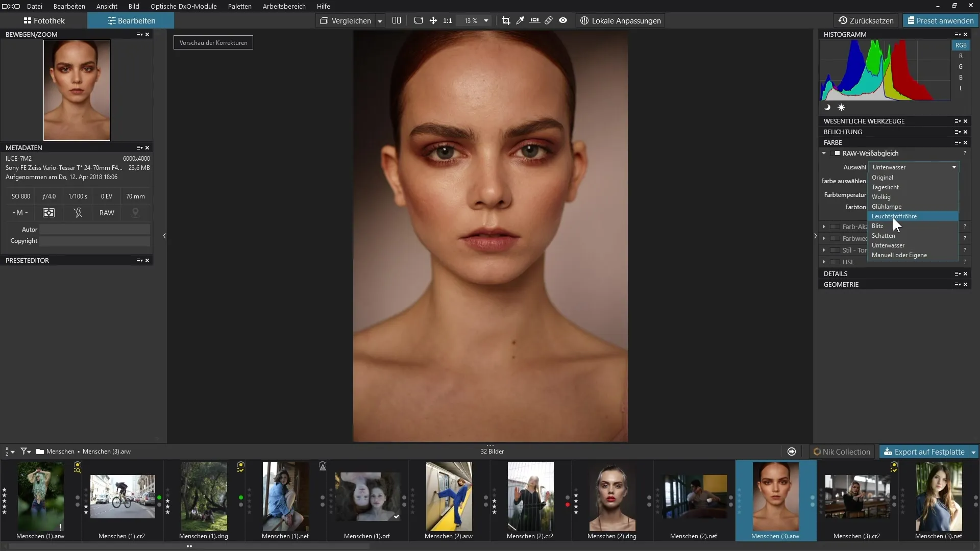Close the HISTOGRAMM palette
The width and height of the screenshot is (980, 551).
(966, 34)
